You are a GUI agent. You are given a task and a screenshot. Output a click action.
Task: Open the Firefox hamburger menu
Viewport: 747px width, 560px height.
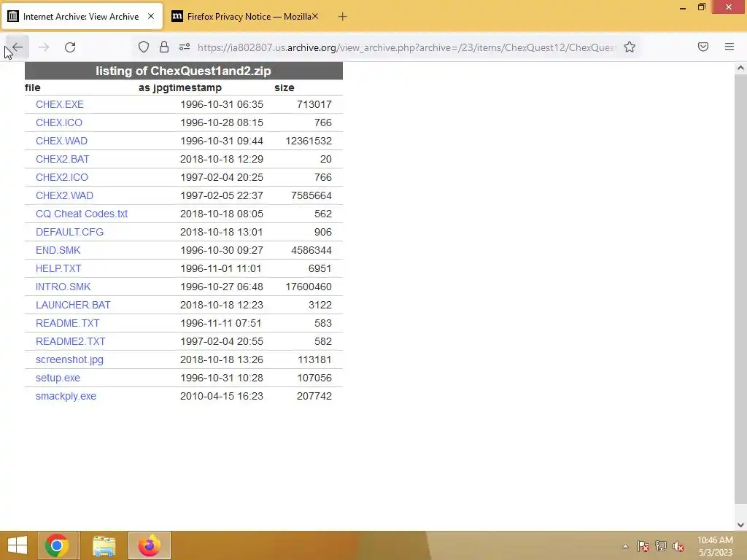click(729, 47)
